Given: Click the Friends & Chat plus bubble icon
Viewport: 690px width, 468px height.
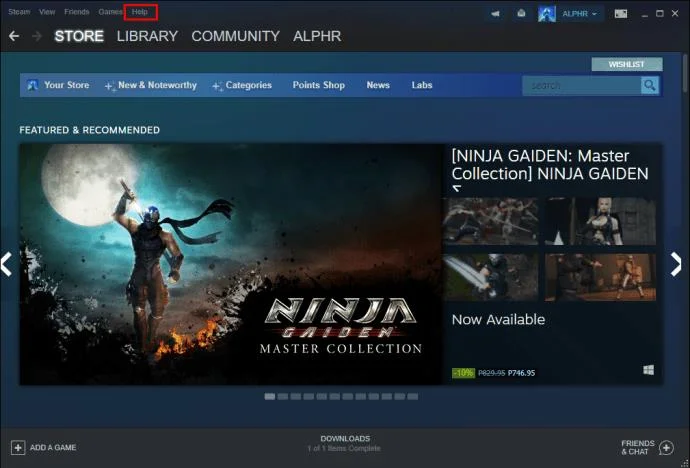Looking at the screenshot, I should tap(667, 448).
